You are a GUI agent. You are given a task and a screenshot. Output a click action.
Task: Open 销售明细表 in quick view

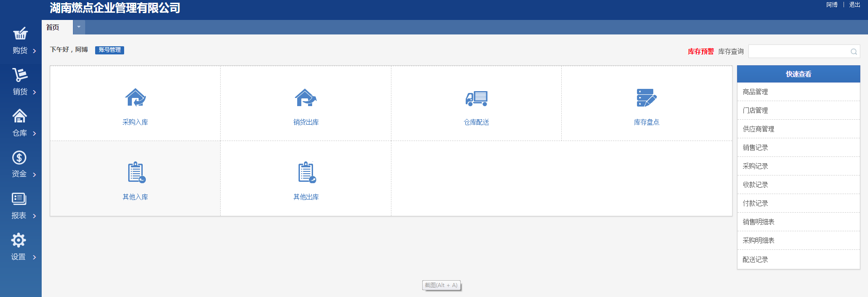pyautogui.click(x=798, y=222)
